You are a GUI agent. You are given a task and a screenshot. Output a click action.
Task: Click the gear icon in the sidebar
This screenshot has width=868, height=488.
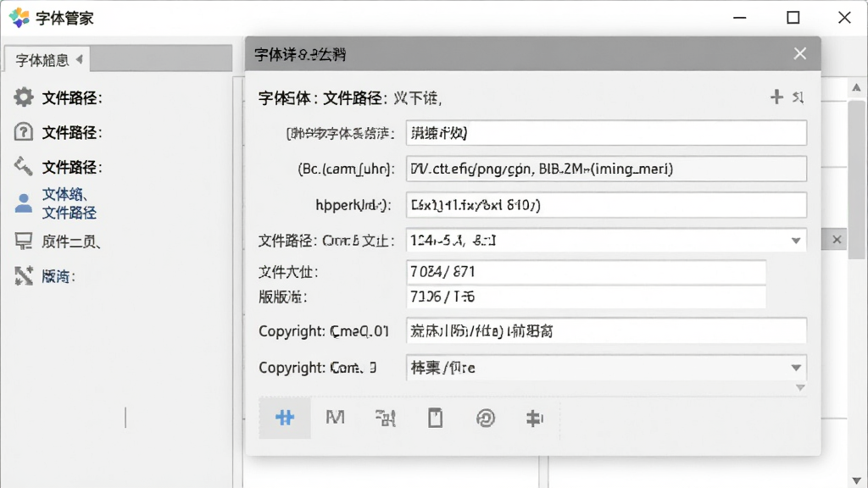23,97
